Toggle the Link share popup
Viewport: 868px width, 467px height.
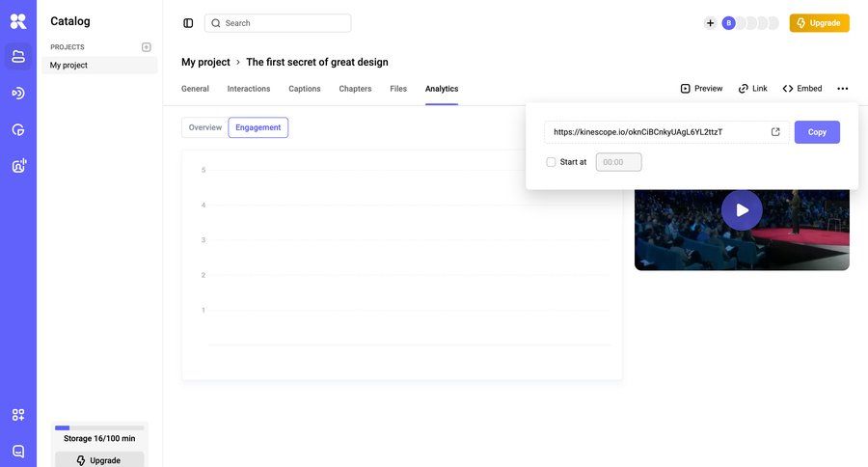click(753, 89)
